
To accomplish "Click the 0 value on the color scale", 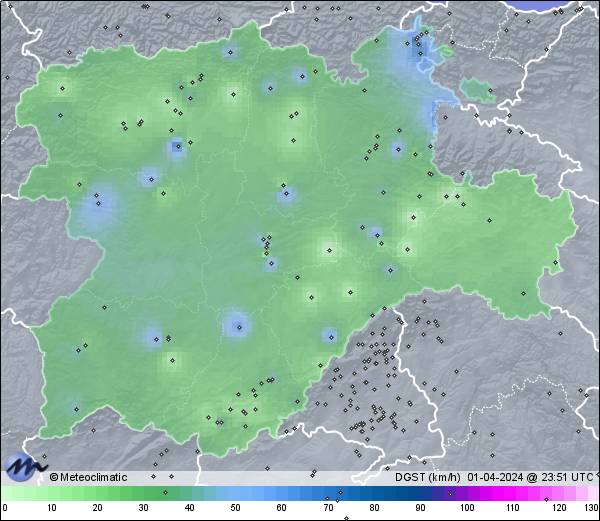I will 4,508.
